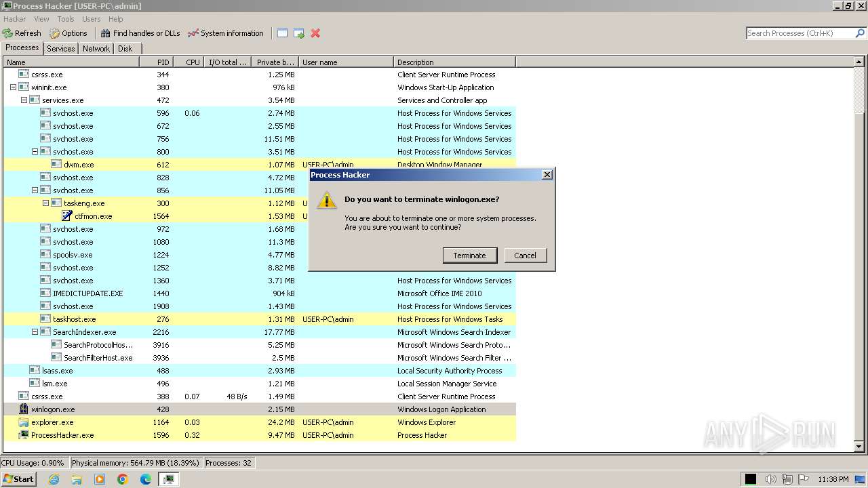The width and height of the screenshot is (868, 488).
Task: Click the ctfmon.exe pen icon
Action: pos(67,216)
